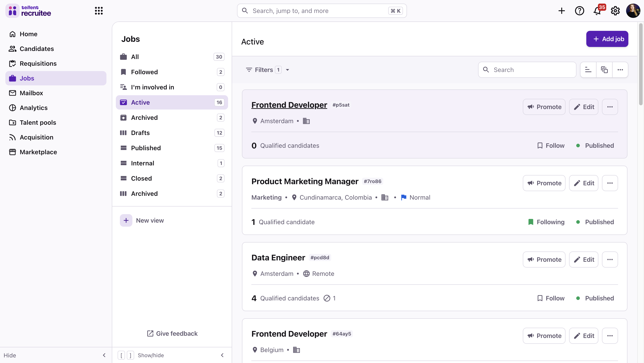Screen dimensions: 644x363
Task: Open the Analytics section in sidebar
Action: pos(34,108)
